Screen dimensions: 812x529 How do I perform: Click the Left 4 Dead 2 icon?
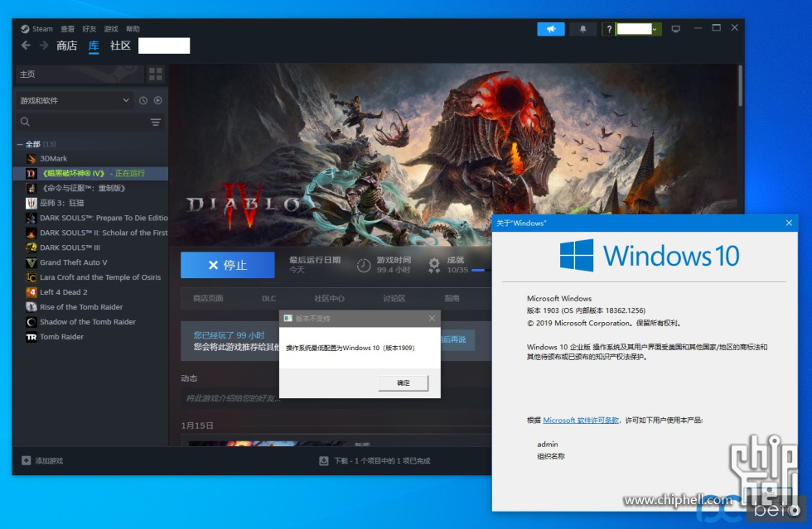pos(31,292)
